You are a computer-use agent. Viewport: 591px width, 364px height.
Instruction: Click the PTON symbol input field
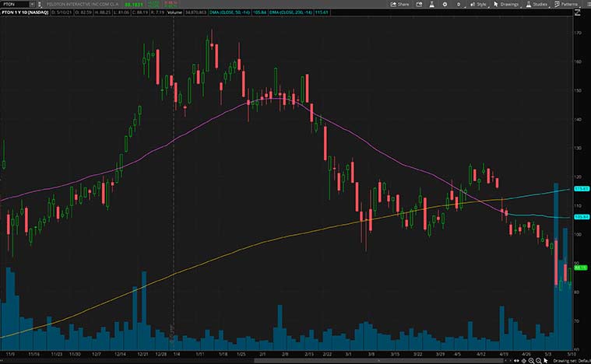[14, 4]
